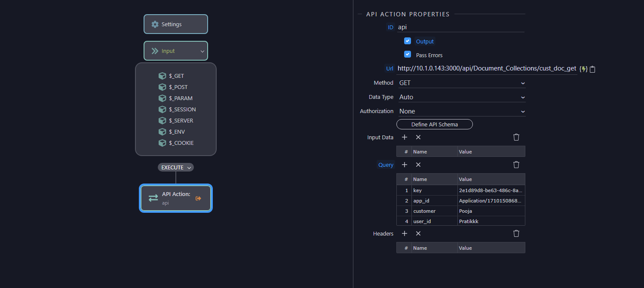Add a Header row using the plus icon
The height and width of the screenshot is (288, 644).
click(x=404, y=233)
